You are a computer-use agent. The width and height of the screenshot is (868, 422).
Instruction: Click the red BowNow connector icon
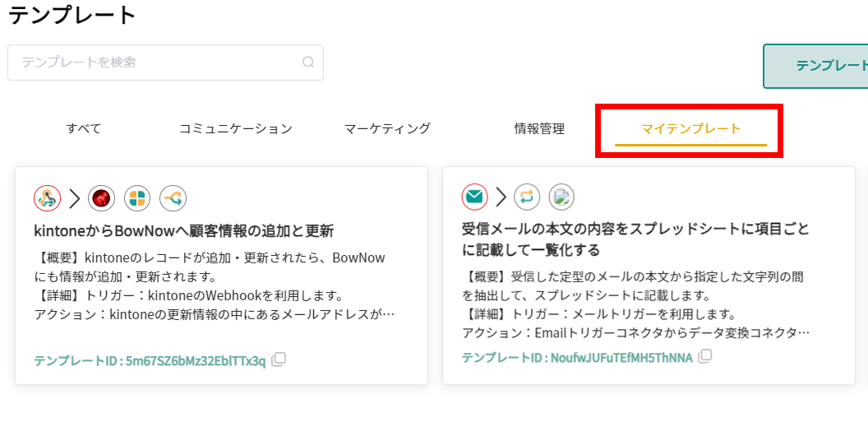tap(101, 197)
